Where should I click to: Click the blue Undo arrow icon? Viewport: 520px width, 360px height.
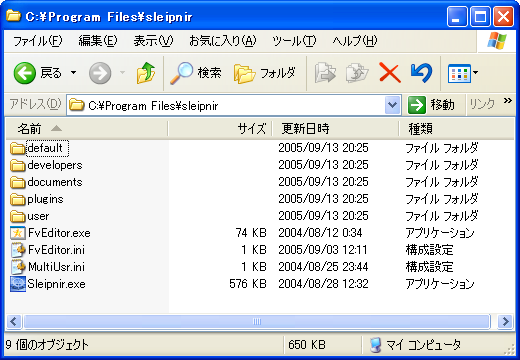coord(422,73)
